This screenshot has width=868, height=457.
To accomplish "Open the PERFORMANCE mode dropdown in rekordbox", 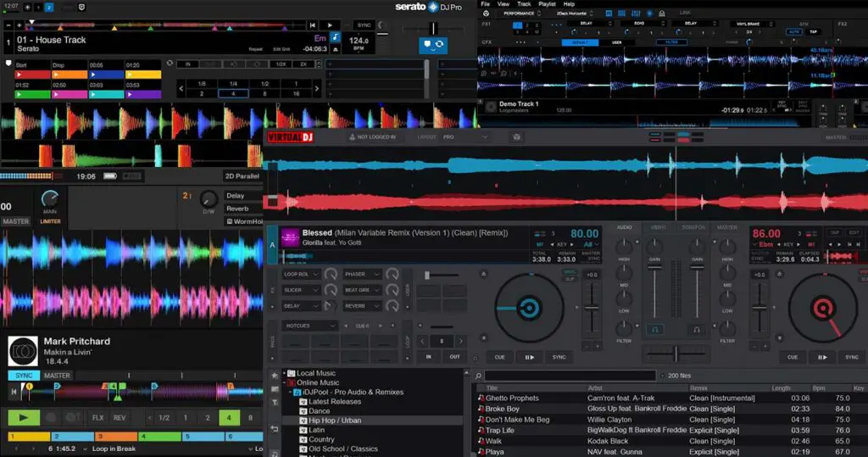I will click(x=522, y=14).
